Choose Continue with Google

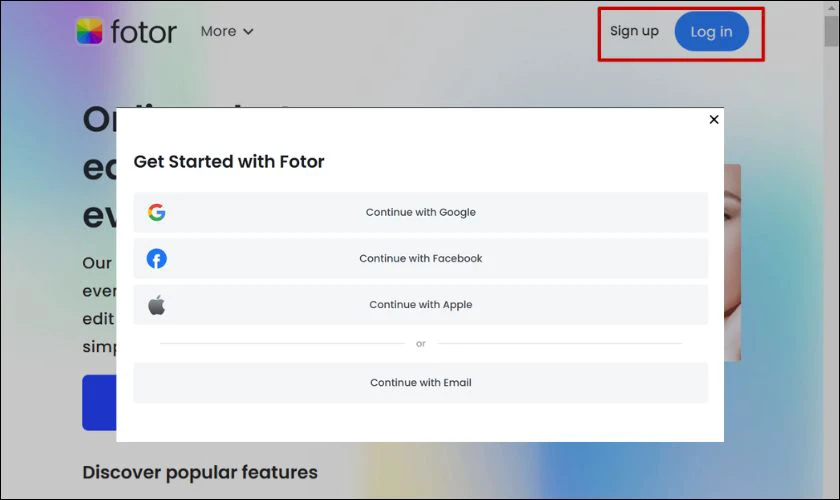(x=421, y=212)
